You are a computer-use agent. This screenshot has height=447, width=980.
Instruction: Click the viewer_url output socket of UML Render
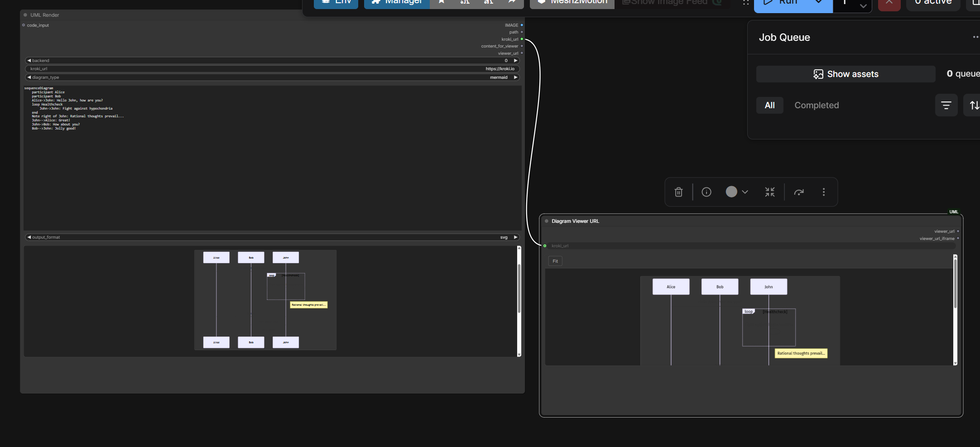tap(522, 53)
